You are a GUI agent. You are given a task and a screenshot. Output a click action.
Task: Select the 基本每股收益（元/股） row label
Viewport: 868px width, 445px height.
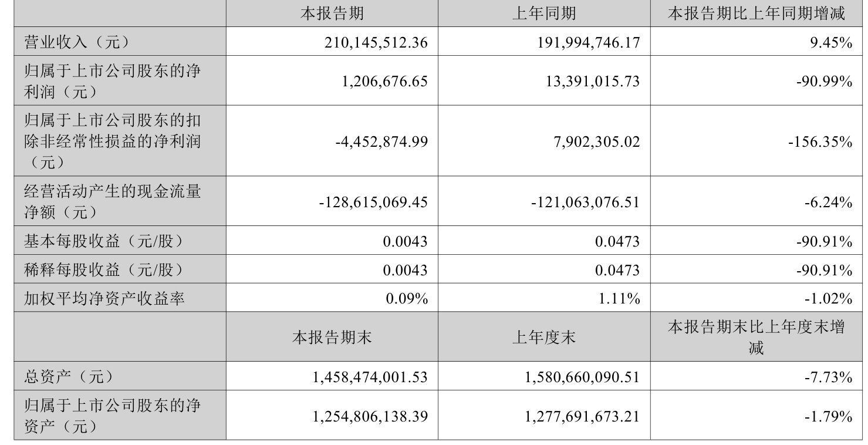tap(103, 240)
